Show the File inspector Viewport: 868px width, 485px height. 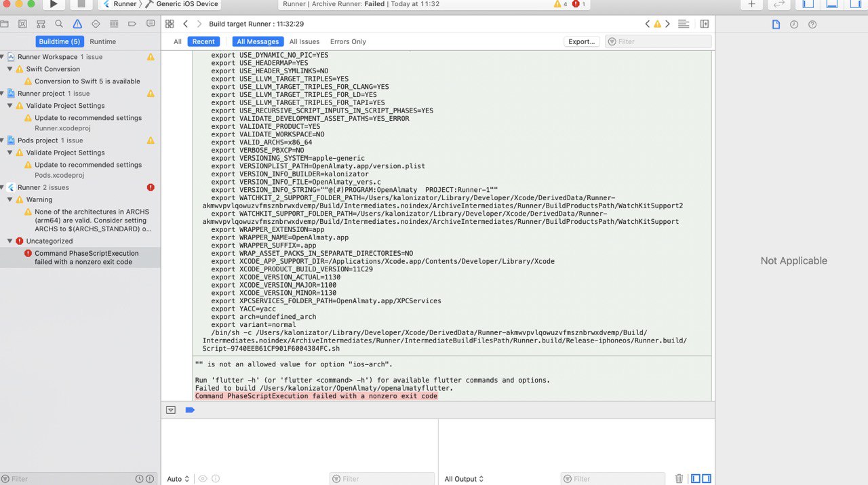[x=776, y=24]
